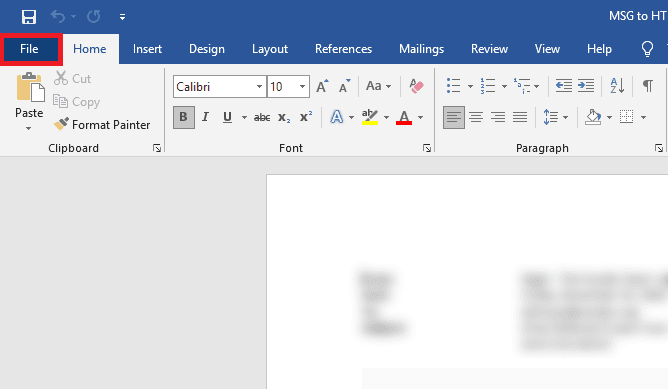Toggle Underline formatting
This screenshot has height=389, width=668.
[x=227, y=117]
